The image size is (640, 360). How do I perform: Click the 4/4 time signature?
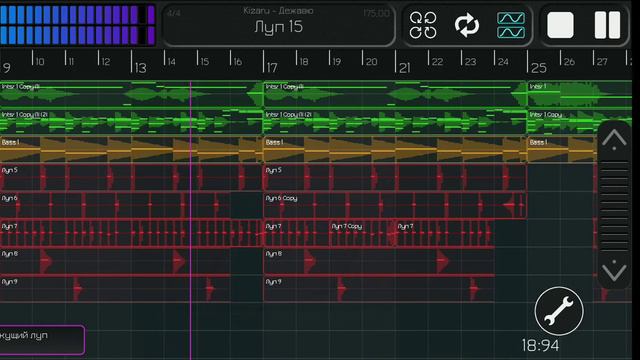tap(174, 13)
